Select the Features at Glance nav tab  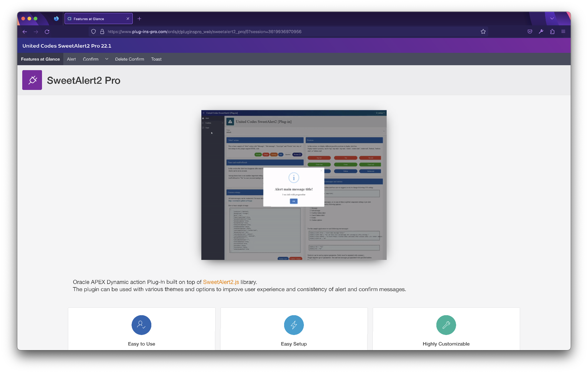[x=40, y=59]
